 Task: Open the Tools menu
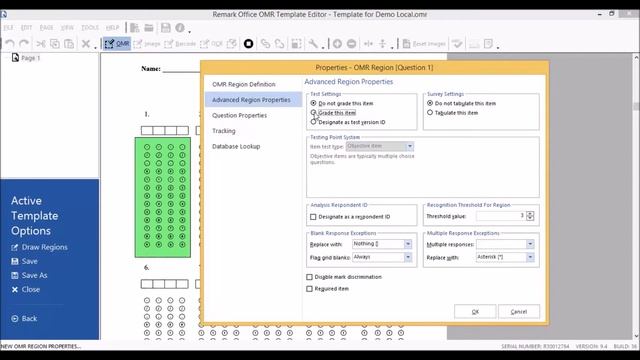coord(90,28)
